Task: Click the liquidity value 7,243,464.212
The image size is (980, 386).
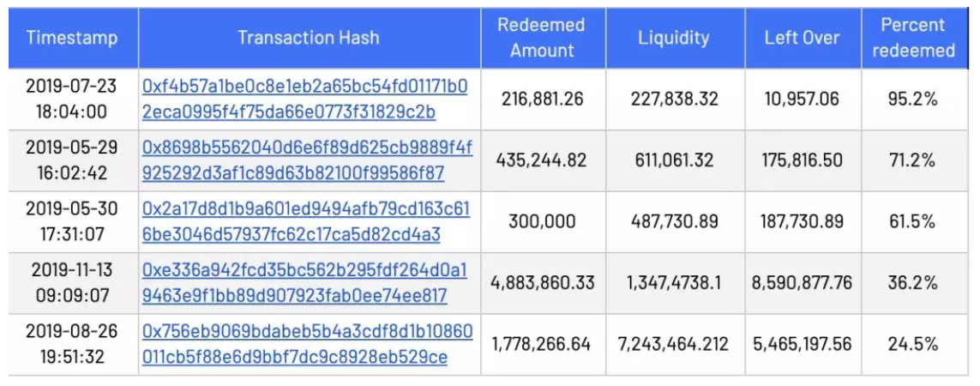Action: (674, 343)
